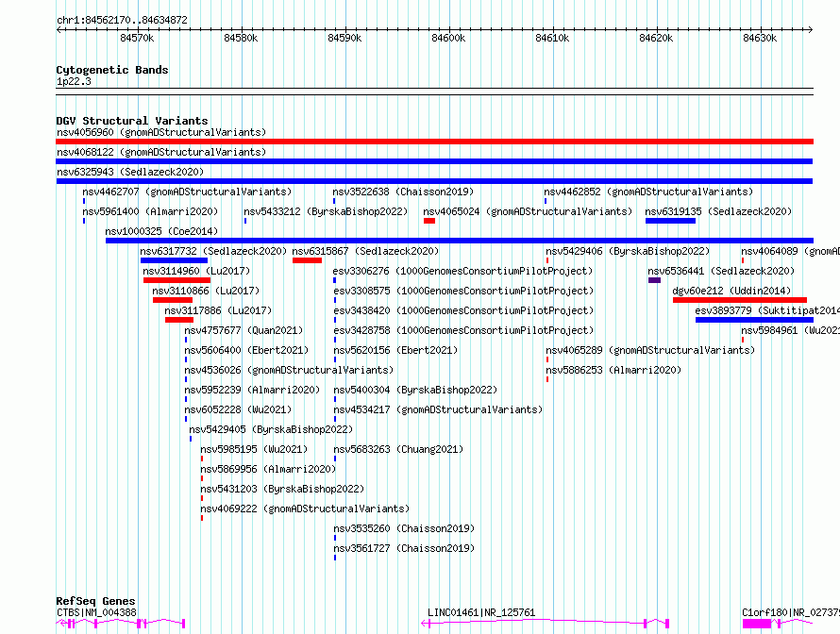Open the nsv3522638 (Chaisson2019) label
This screenshot has width=840, height=634.
(403, 192)
